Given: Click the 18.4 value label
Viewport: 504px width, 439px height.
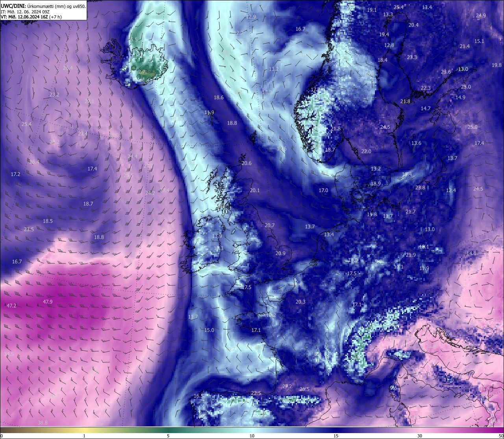Looking at the screenshot, I should [382, 60].
